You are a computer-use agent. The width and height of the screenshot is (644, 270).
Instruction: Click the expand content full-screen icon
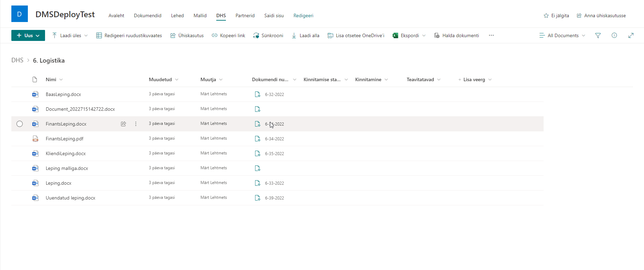tap(631, 35)
